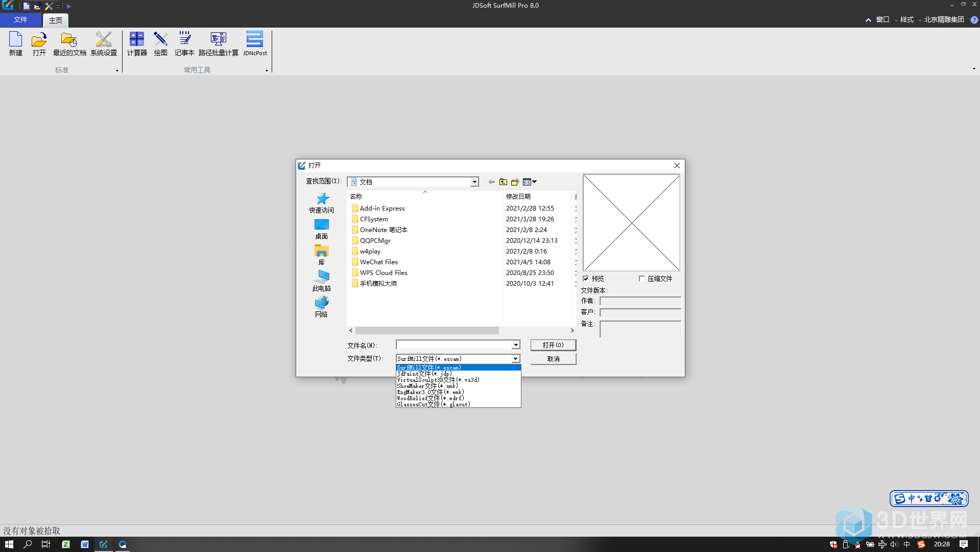The height and width of the screenshot is (552, 980).
Task: Click 北京精雕集团 link in title area
Action: (944, 20)
